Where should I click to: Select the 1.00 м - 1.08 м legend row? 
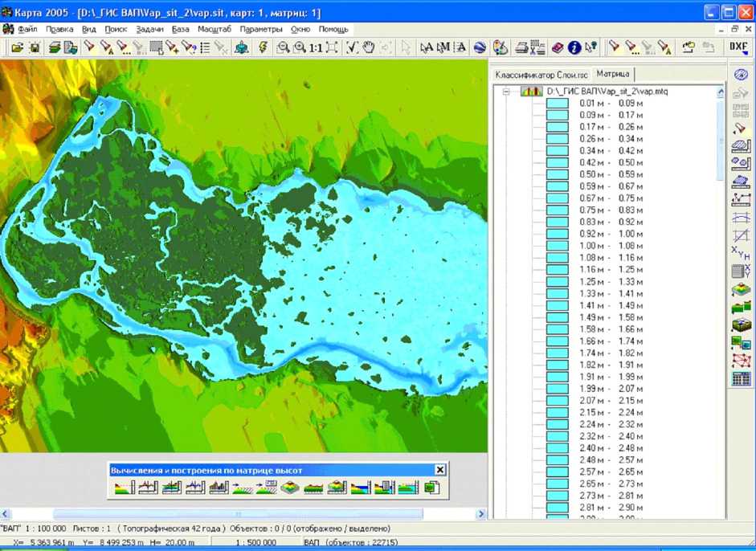tap(612, 246)
